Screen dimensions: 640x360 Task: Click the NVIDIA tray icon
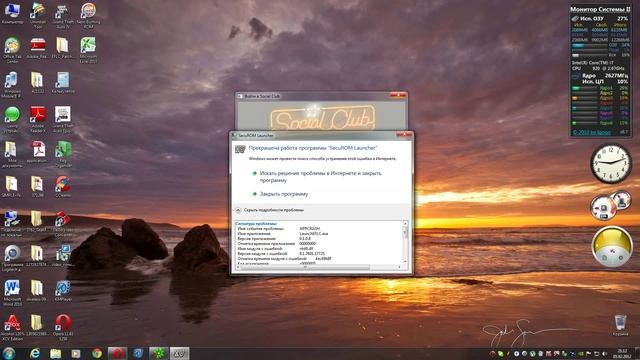[x=580, y=354]
